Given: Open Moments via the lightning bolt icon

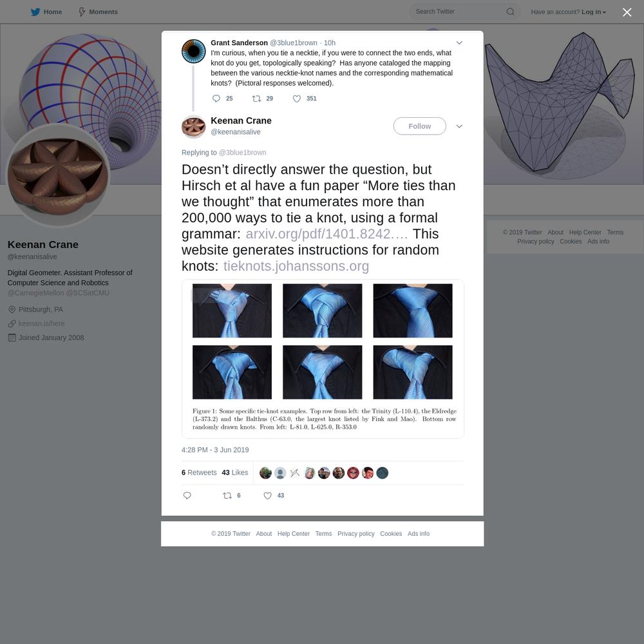Looking at the screenshot, I should 82,12.
